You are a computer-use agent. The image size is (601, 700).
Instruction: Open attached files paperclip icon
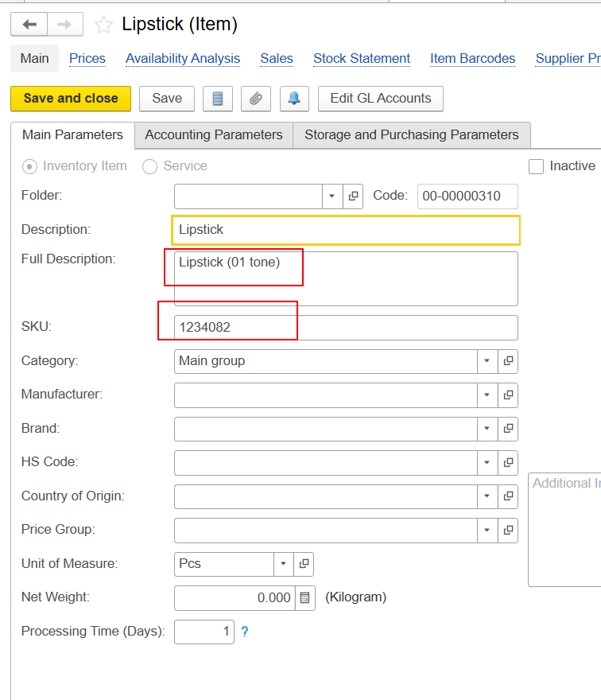click(256, 98)
